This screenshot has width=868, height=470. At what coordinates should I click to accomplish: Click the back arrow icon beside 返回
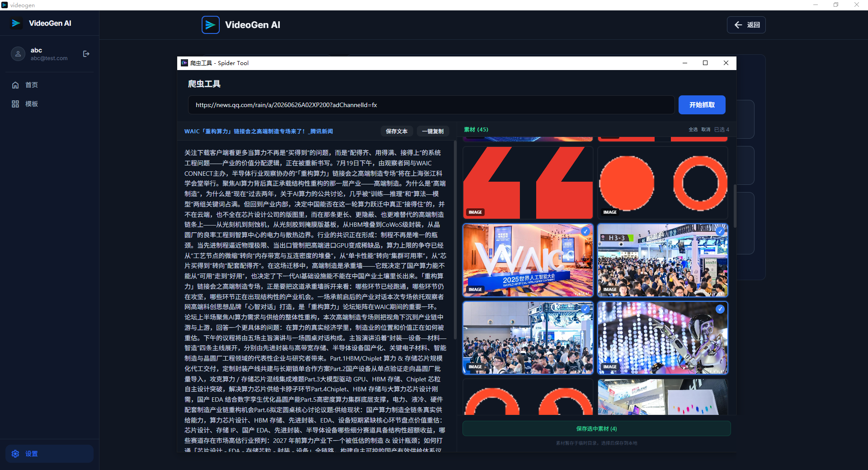point(738,25)
